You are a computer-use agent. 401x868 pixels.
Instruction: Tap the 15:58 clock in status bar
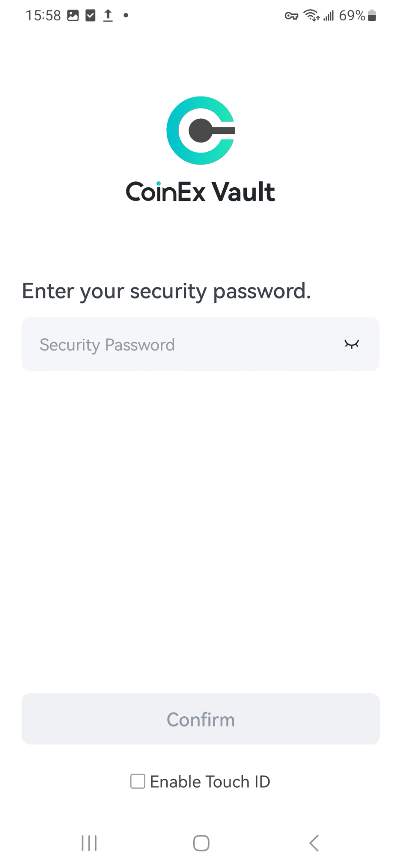[43, 16]
